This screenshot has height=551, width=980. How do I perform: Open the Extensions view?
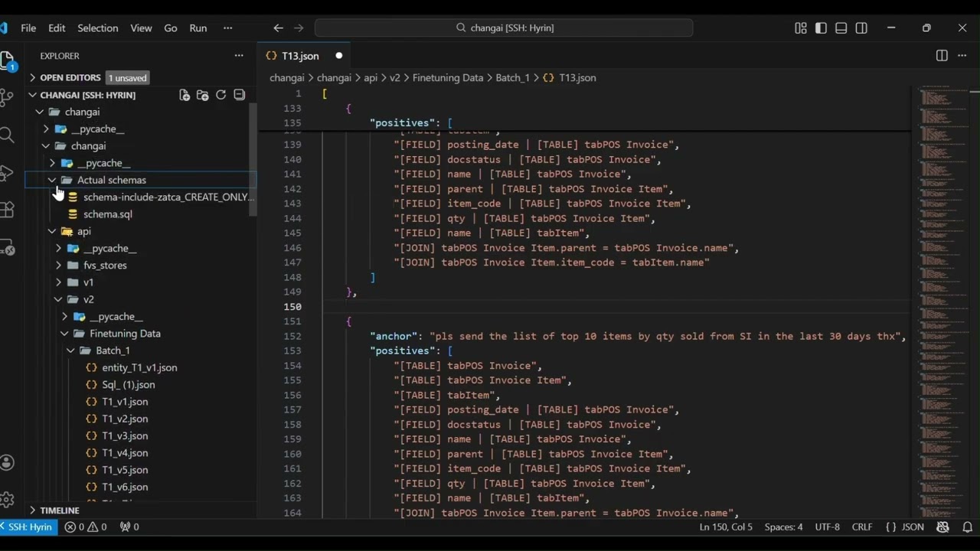point(7,210)
